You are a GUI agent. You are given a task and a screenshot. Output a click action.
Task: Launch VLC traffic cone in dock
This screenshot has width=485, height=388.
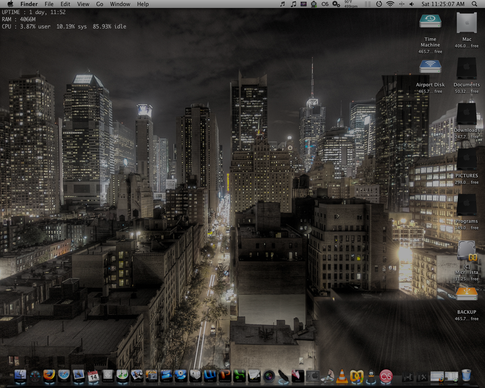[342, 376]
